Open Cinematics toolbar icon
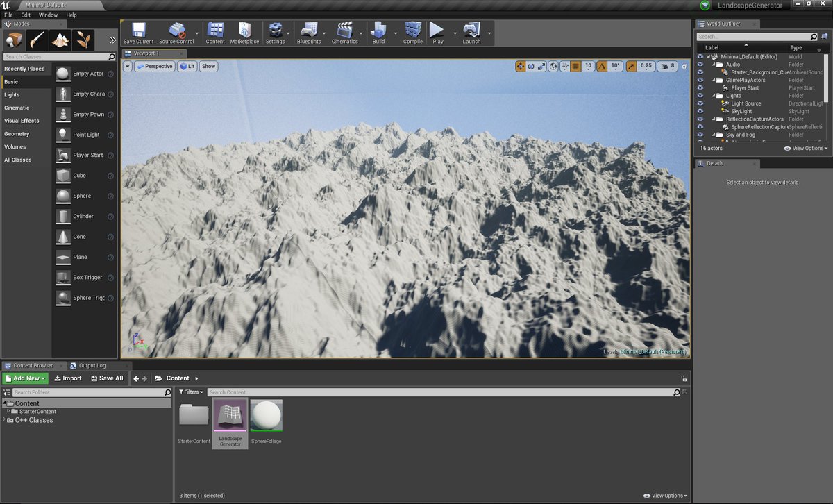Viewport: 833px width, 504px height. coord(344,33)
